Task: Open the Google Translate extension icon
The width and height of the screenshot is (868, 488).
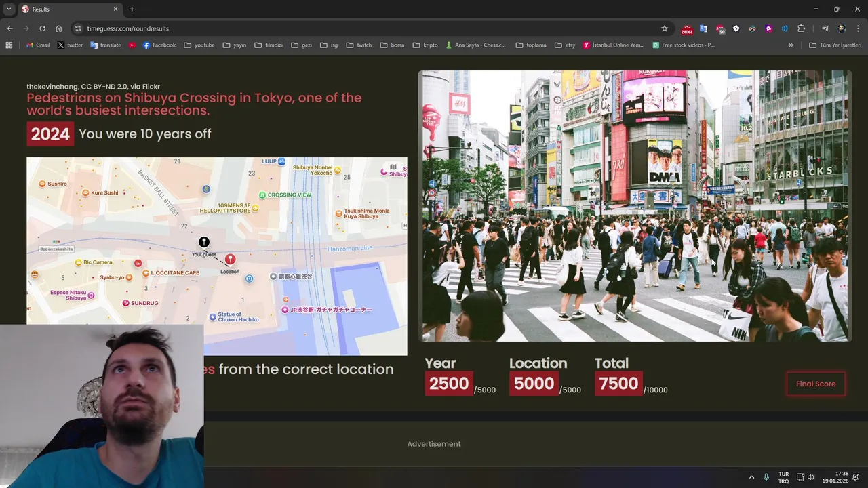Action: 703,28
